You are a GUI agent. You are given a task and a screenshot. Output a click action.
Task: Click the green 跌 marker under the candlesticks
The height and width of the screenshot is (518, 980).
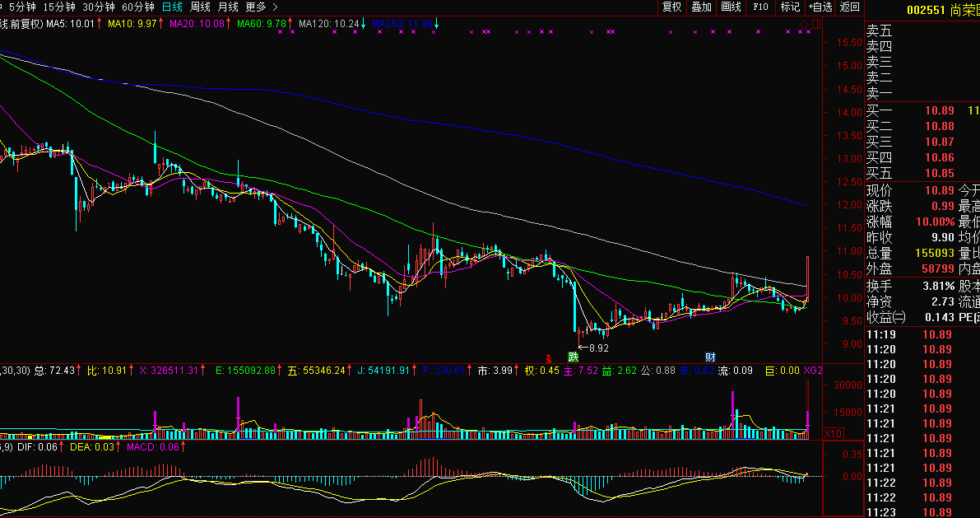573,357
